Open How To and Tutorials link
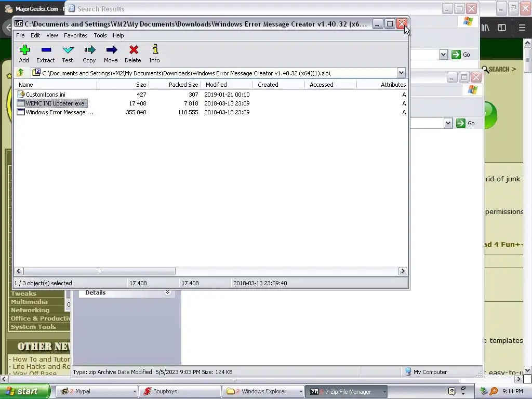The height and width of the screenshot is (399, 532). pyautogui.click(x=41, y=359)
